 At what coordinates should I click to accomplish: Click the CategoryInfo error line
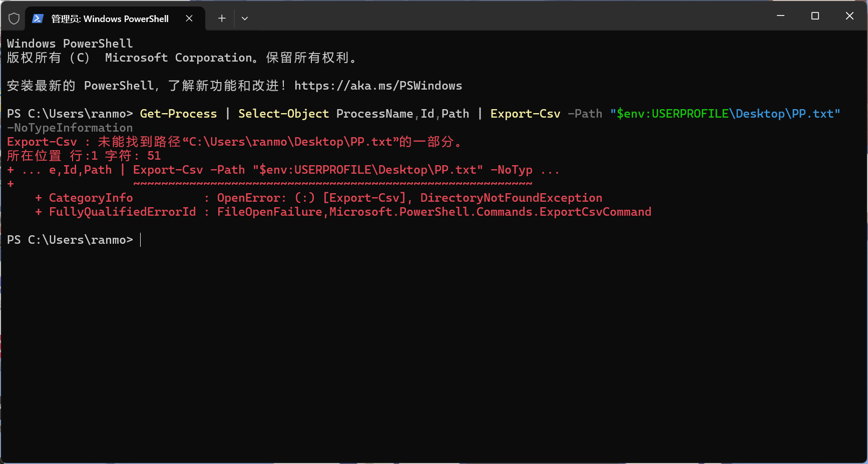318,198
